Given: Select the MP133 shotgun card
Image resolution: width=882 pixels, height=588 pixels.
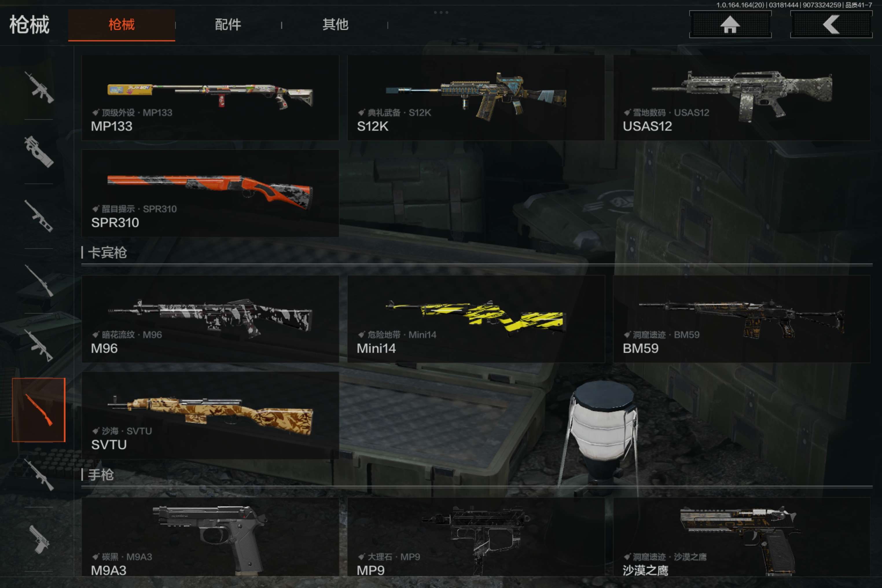Looking at the screenshot, I should click(210, 98).
